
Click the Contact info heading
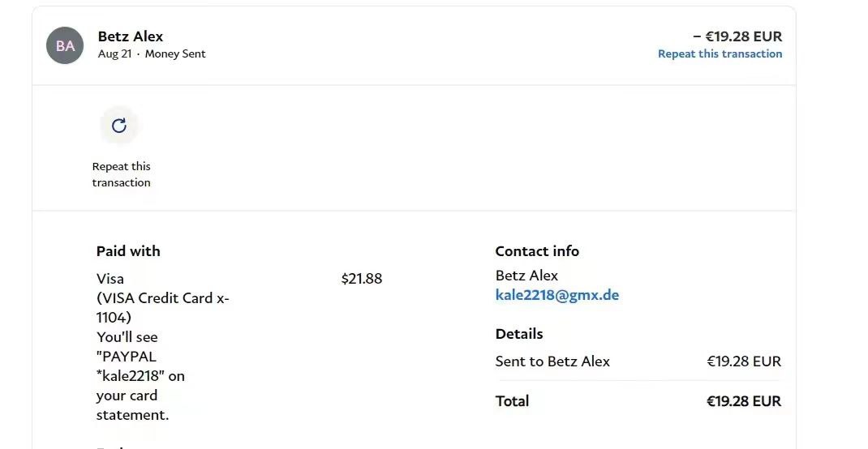[537, 251]
